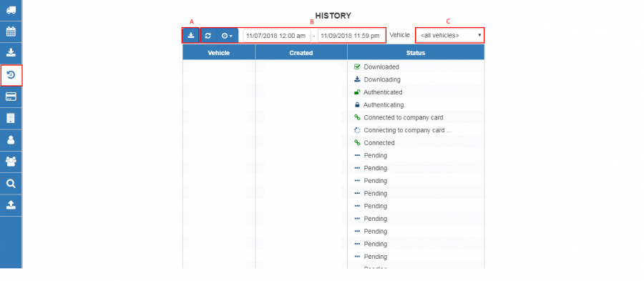
Task: Click link icon beside Connected to company card
Action: tap(357, 117)
